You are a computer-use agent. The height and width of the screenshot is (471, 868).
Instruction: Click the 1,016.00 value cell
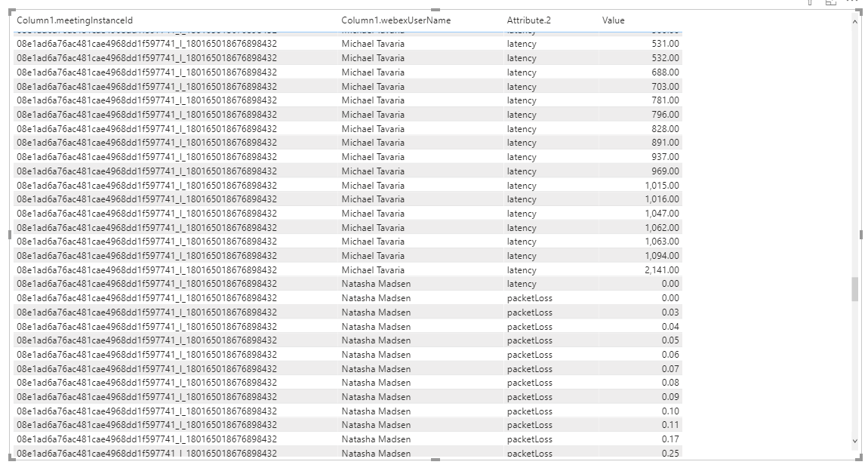pyautogui.click(x=661, y=199)
